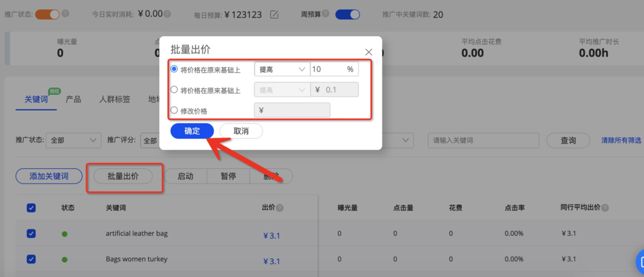Click the 请输入关键词 search field
Viewport: 644px width, 277px height.
click(x=484, y=140)
